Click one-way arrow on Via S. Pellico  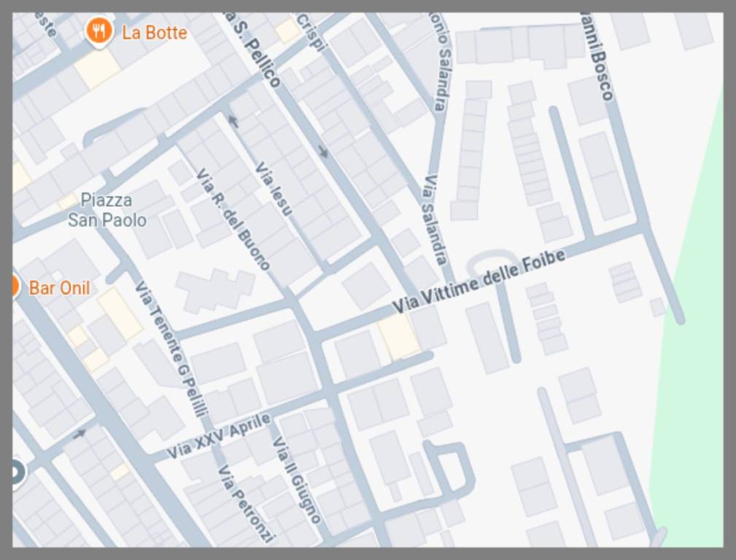coord(322,152)
